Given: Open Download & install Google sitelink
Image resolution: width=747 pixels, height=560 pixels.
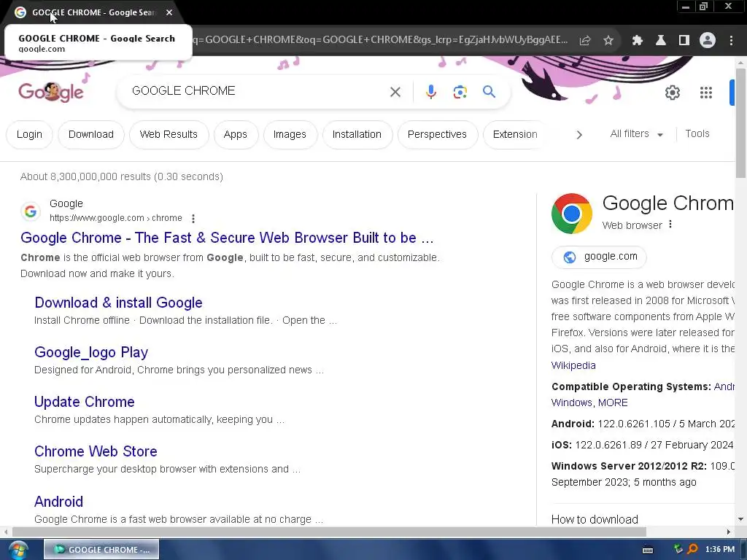Looking at the screenshot, I should tap(119, 303).
